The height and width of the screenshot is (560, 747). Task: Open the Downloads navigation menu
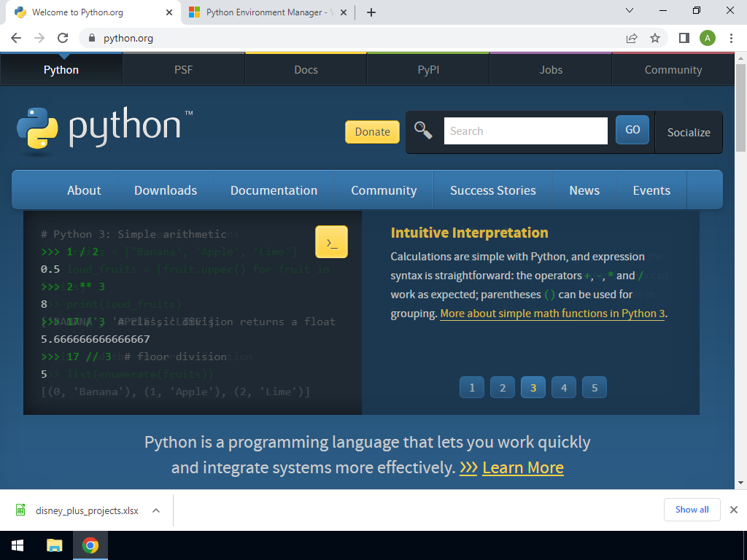166,190
